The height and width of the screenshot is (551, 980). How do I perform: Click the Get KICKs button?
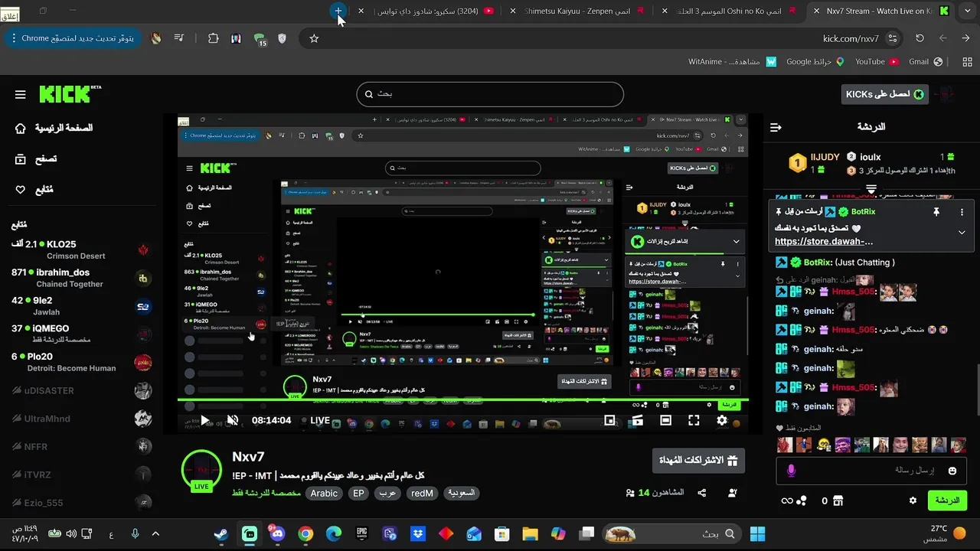884,94
